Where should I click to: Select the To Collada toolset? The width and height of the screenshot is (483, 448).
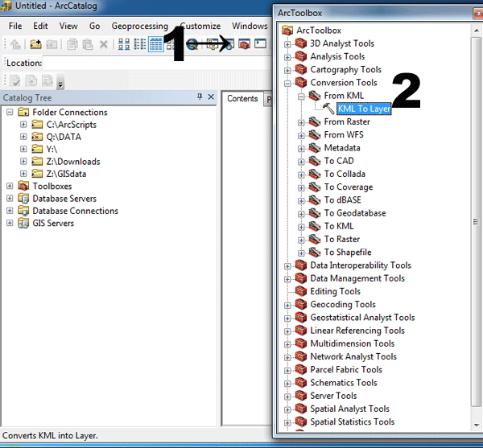[x=345, y=174]
